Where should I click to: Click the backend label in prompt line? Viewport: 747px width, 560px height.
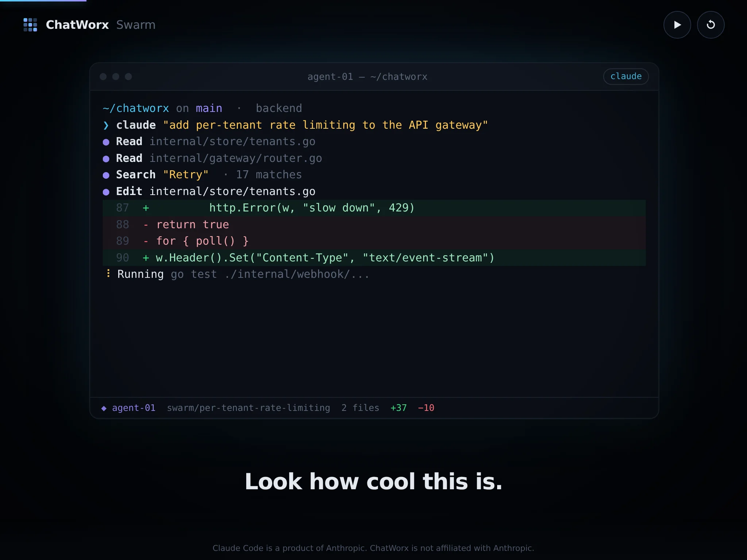279,108
